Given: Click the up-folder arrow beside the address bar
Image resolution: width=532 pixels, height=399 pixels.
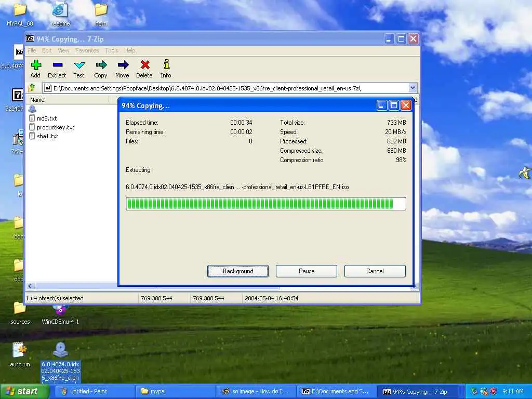Looking at the screenshot, I should [32, 88].
